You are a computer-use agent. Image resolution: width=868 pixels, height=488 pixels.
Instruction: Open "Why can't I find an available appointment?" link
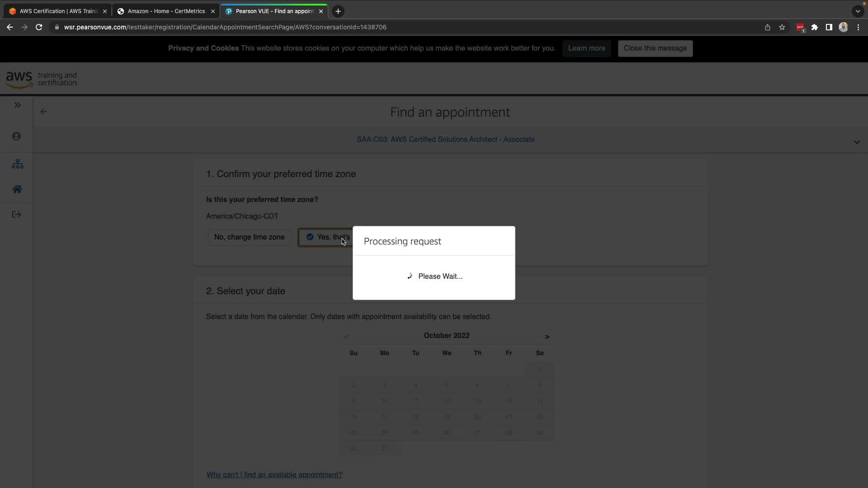[274, 474]
